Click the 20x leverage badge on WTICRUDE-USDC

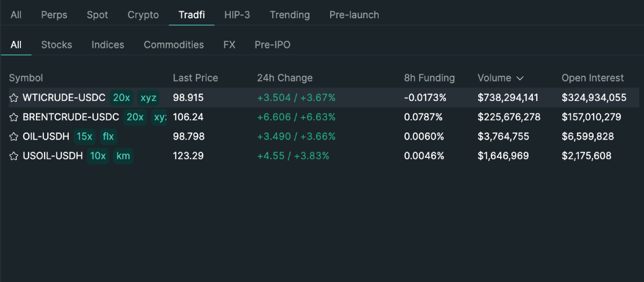point(121,98)
